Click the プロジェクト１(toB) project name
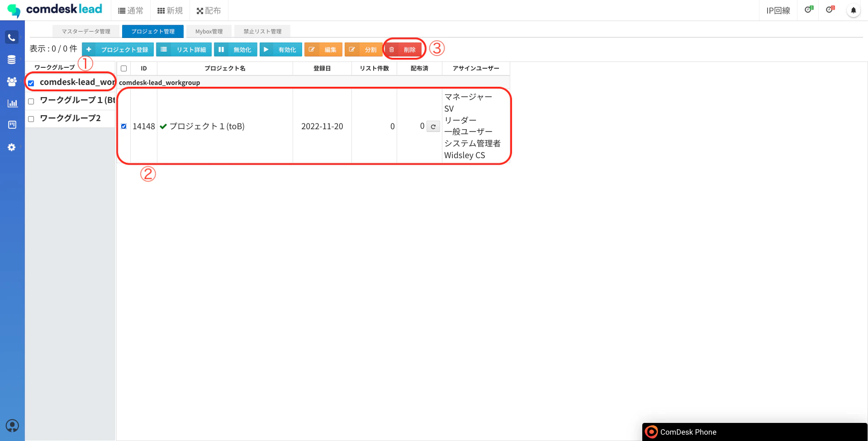The width and height of the screenshot is (868, 441). pos(207,127)
